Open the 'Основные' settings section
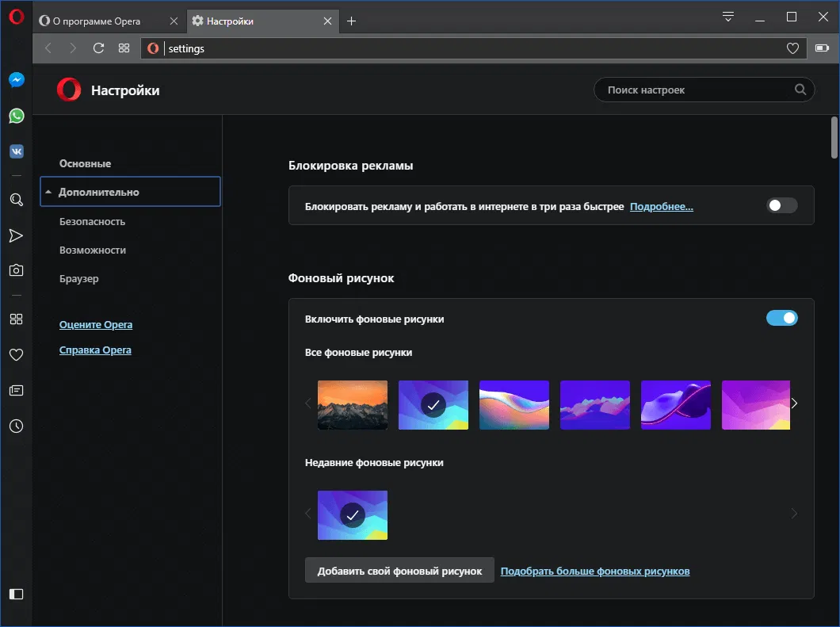The height and width of the screenshot is (627, 840). point(85,163)
